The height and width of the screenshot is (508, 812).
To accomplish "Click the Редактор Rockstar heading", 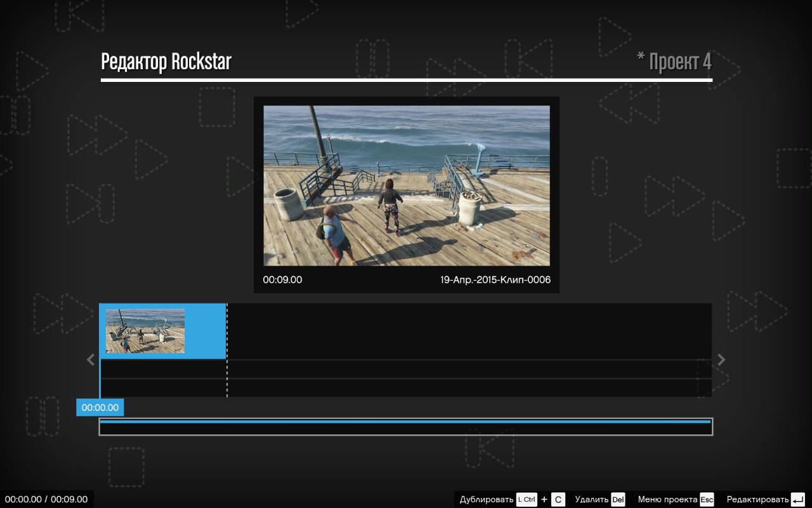I will pos(166,62).
